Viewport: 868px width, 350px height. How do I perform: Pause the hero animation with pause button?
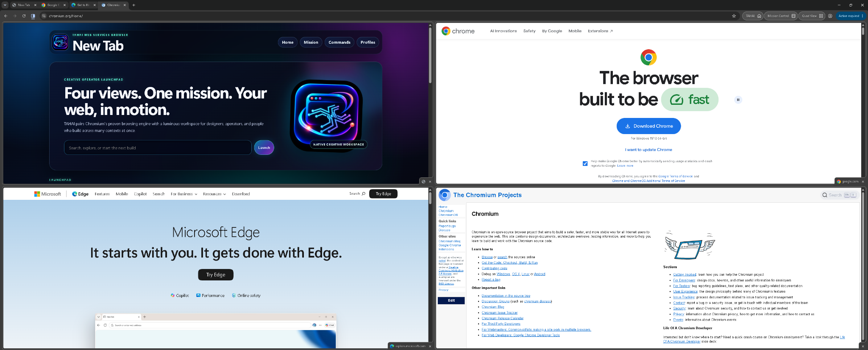point(738,100)
